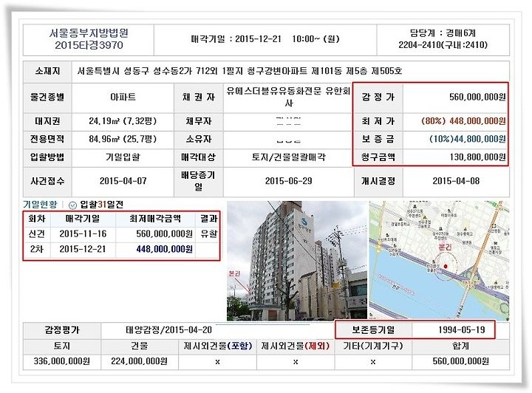
Task: Click 토지/건물일괄매각 sale target value
Action: click(x=288, y=157)
